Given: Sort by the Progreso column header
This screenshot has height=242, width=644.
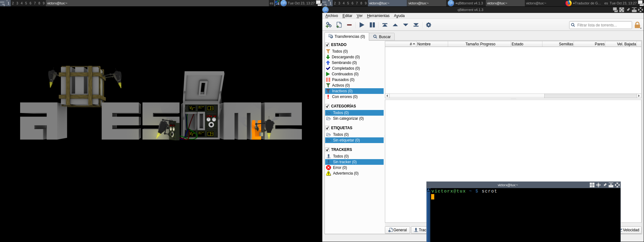Looking at the screenshot, I should point(495,44).
